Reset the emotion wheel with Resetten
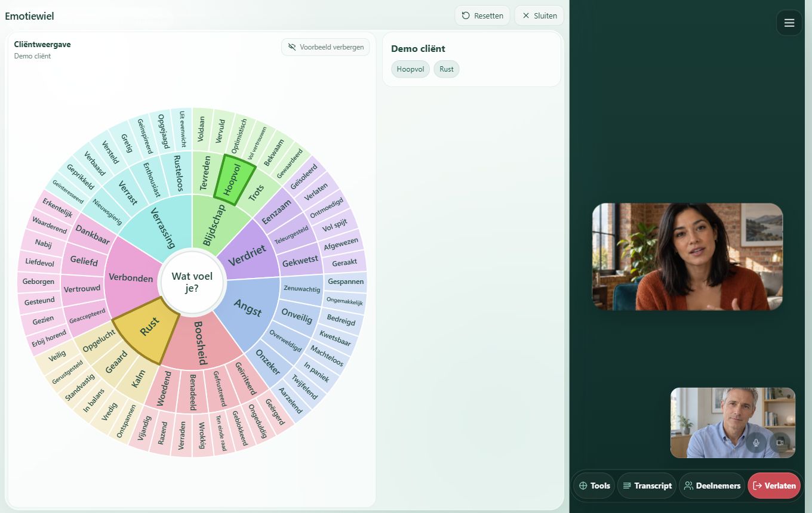The height and width of the screenshot is (513, 812). (482, 16)
